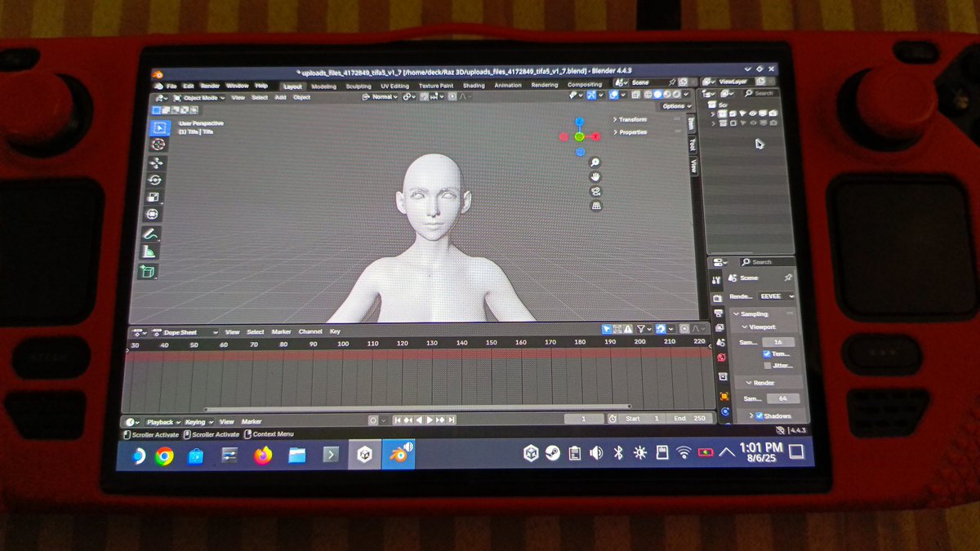Image resolution: width=980 pixels, height=551 pixels.
Task: Open the Tool sidebar tab
Action: [693, 144]
